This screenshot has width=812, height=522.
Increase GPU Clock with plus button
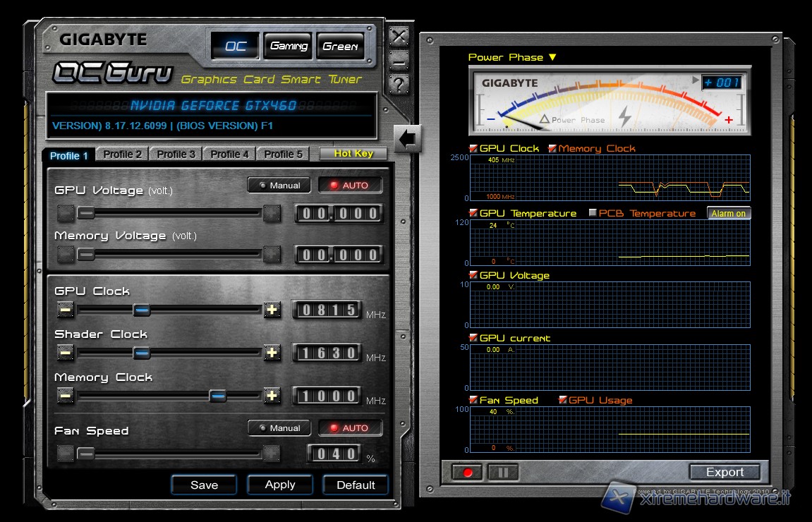pyautogui.click(x=272, y=310)
